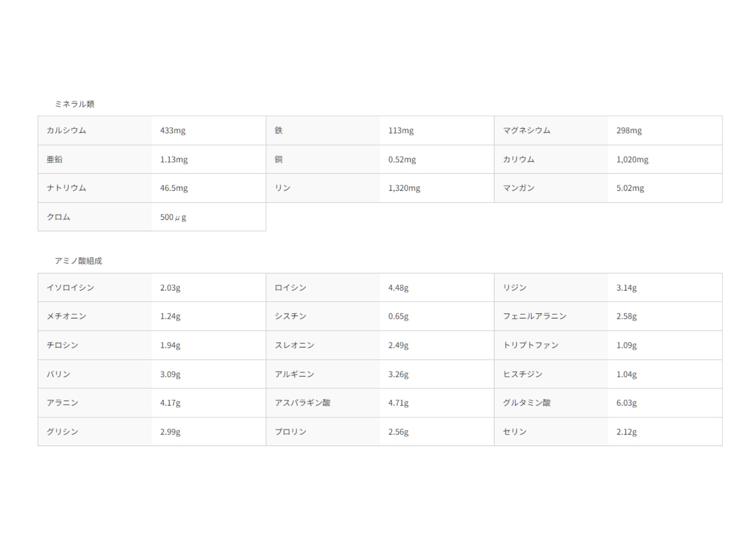Click the 4.48g leucine value
The width and height of the screenshot is (756, 534).
click(x=398, y=288)
